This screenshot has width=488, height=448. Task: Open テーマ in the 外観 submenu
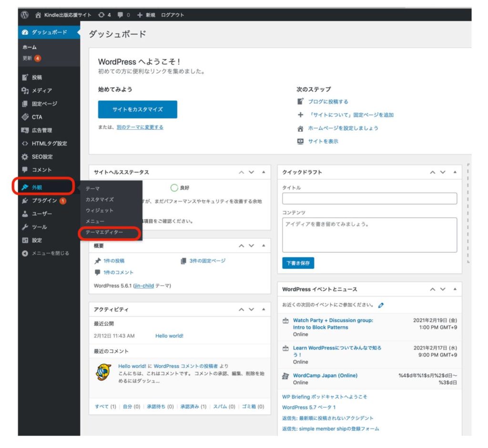coord(93,189)
